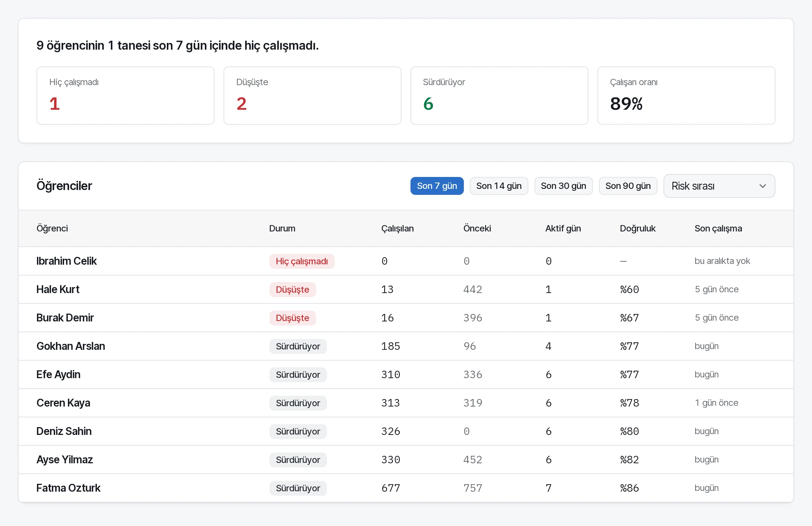
Task: Click the 452 previous value
Action: (x=473, y=460)
